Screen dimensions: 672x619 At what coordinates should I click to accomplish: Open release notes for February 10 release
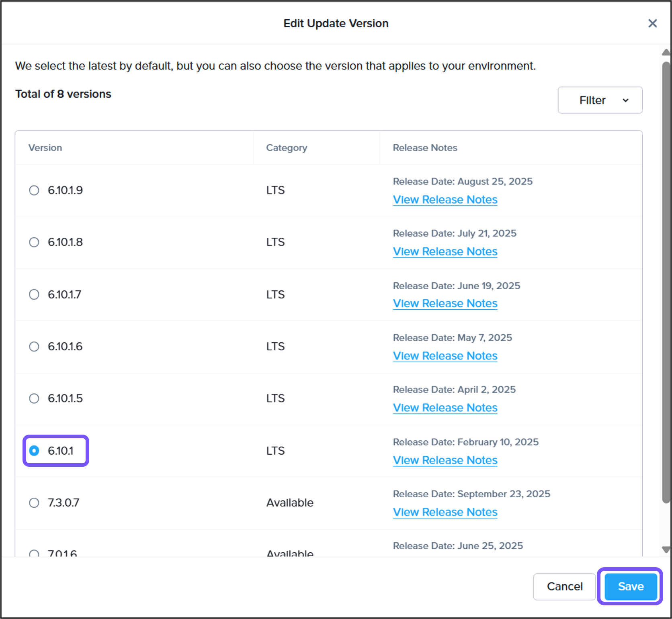pyautogui.click(x=445, y=460)
